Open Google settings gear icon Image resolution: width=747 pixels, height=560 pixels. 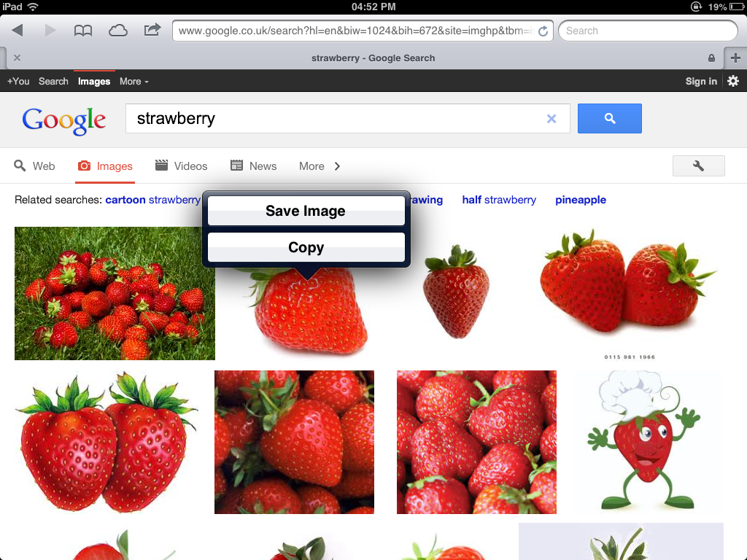(x=733, y=81)
